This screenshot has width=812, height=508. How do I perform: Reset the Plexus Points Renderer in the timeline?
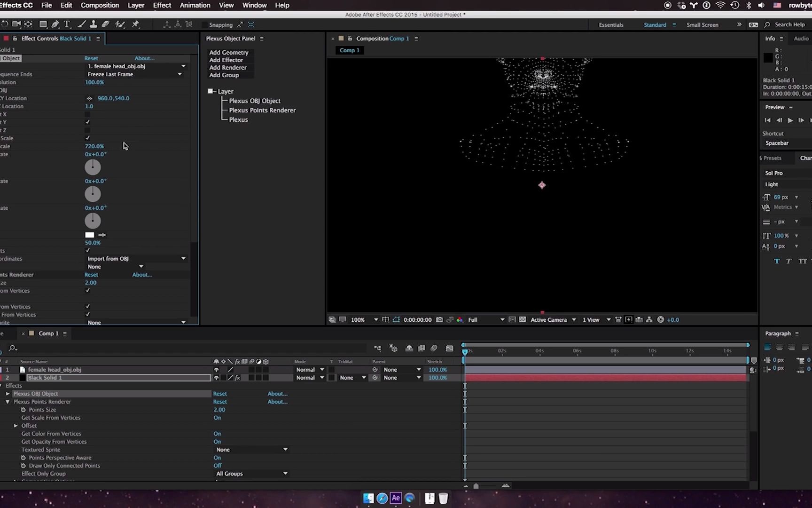tap(220, 402)
